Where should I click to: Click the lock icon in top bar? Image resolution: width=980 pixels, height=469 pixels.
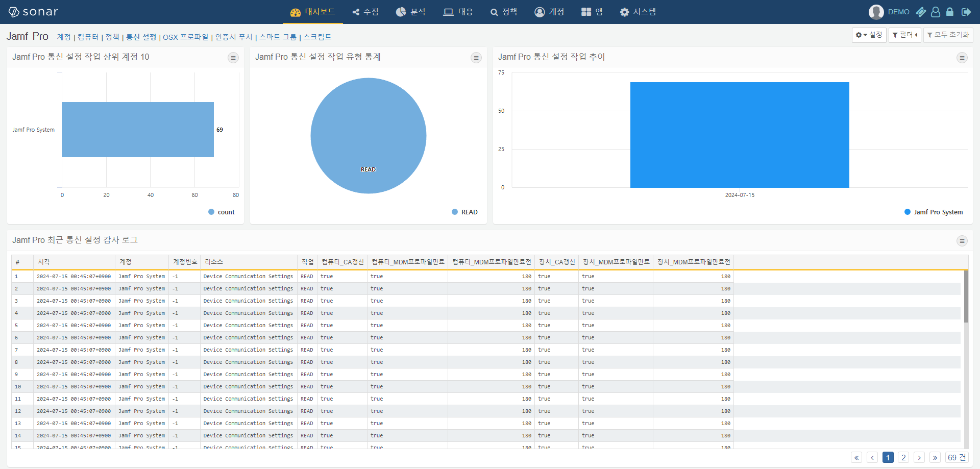(x=950, y=12)
